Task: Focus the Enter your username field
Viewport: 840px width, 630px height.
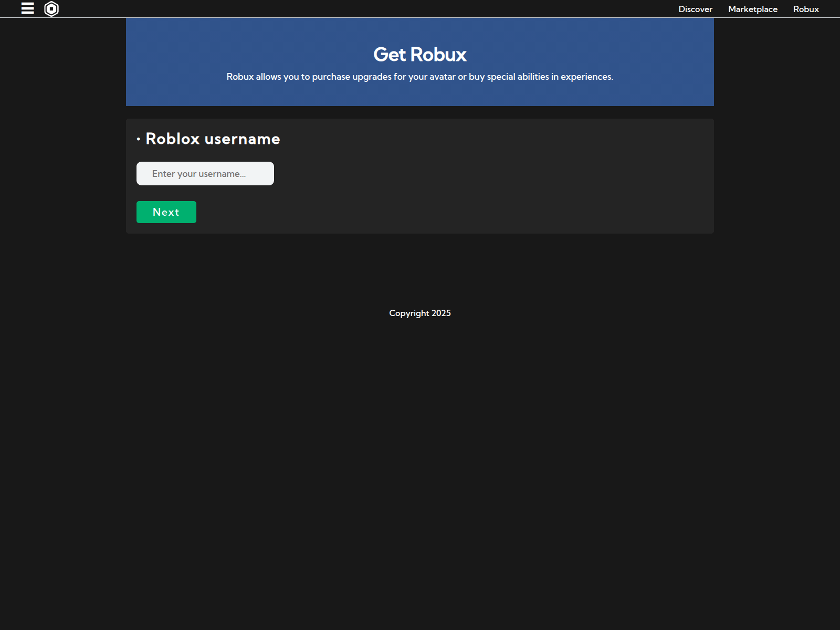Action: (205, 173)
